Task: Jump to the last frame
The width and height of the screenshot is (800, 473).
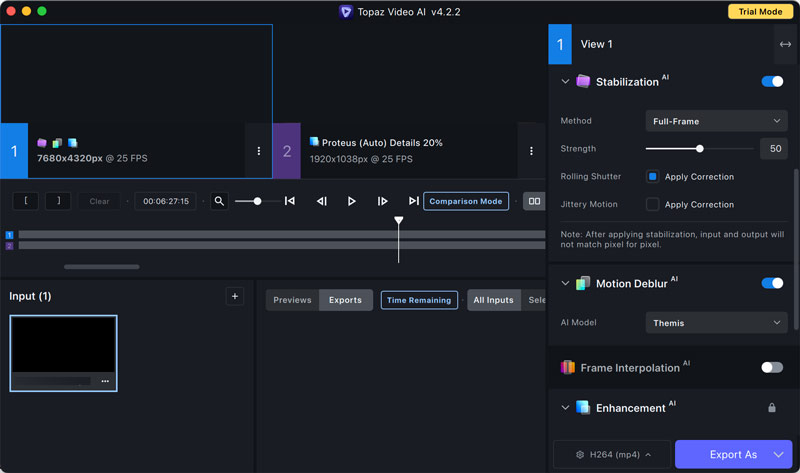Action: (x=413, y=201)
